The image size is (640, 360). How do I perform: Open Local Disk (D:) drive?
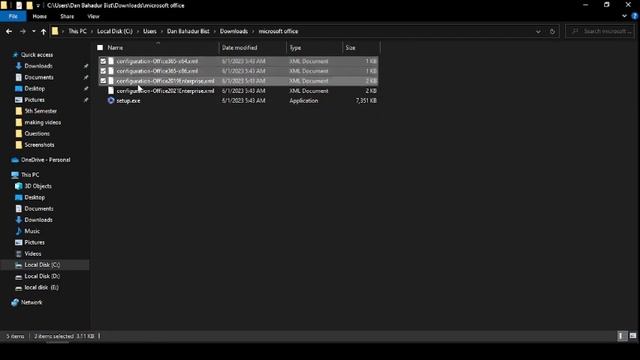(x=42, y=276)
